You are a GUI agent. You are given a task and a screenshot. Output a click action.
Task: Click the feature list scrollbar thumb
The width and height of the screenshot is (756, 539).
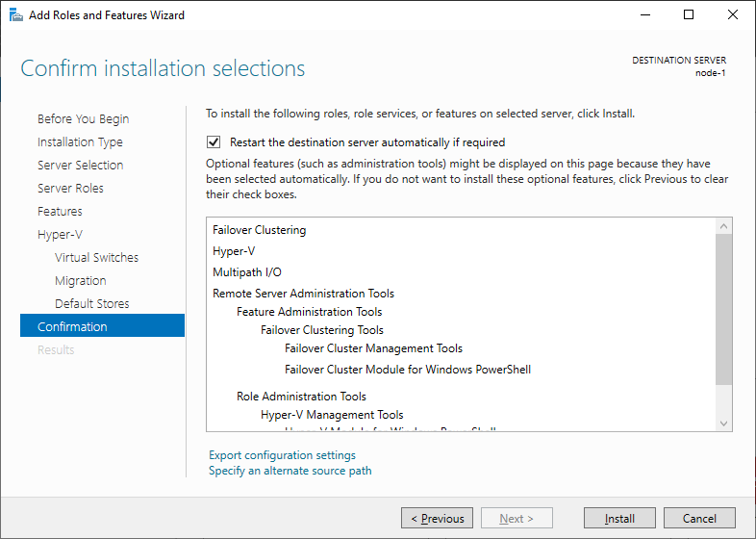(x=723, y=309)
